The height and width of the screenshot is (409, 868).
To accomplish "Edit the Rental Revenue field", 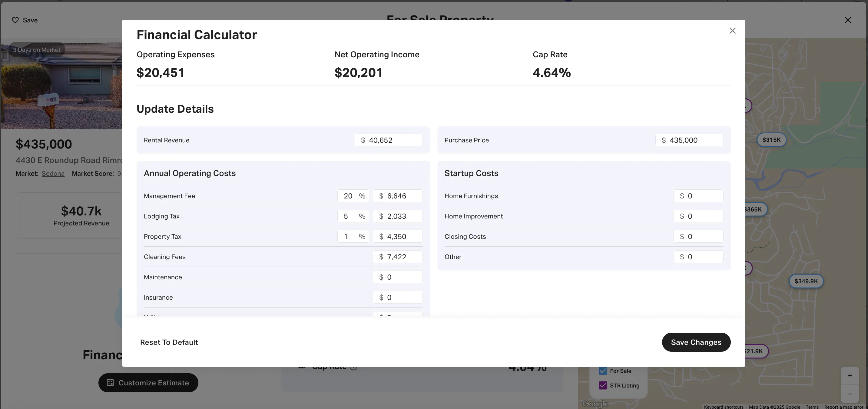I will pyautogui.click(x=389, y=140).
